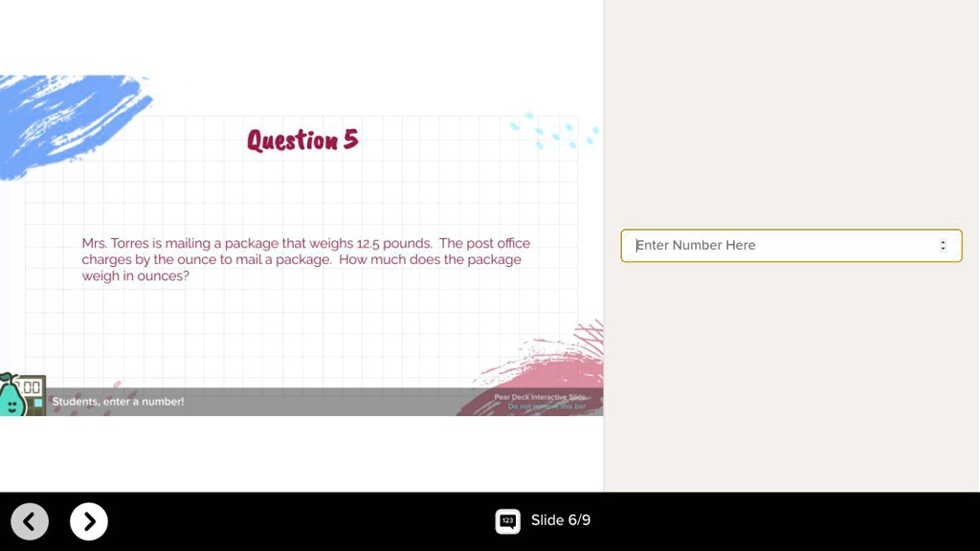Click the Question 5 slide title

(x=302, y=140)
